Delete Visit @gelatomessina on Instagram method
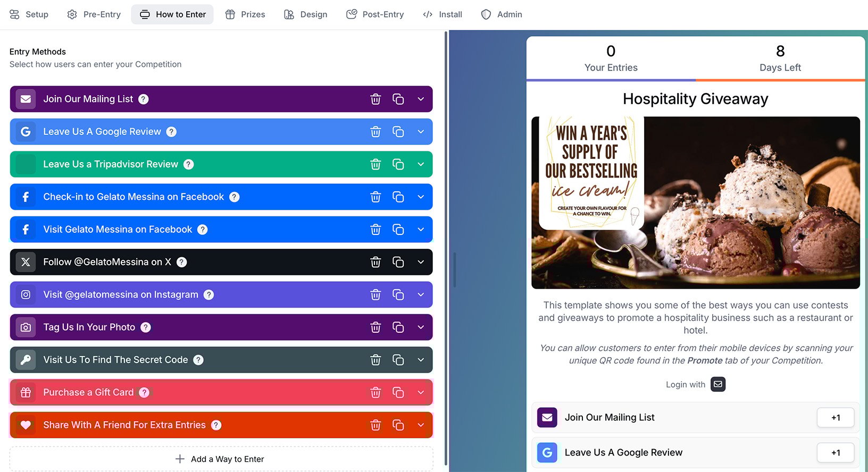This screenshot has height=472, width=868. (x=375, y=294)
